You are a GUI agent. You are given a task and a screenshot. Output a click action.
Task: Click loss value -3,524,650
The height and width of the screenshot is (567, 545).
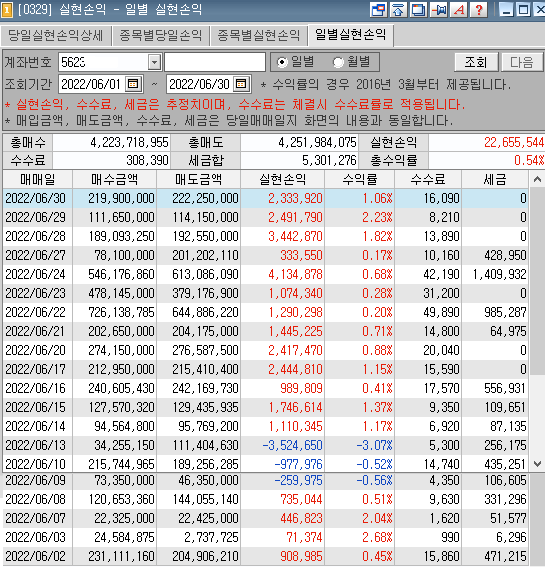click(292, 445)
